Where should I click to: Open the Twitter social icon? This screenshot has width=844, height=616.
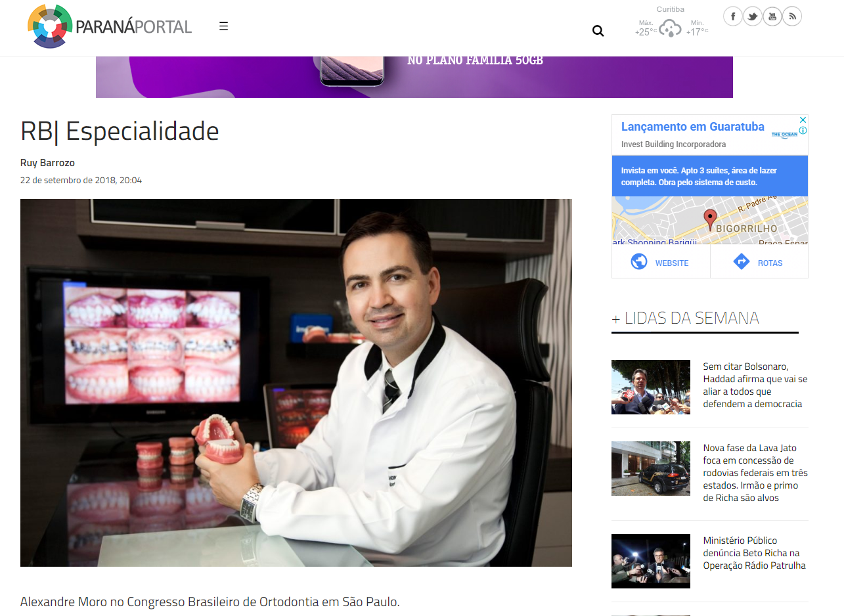click(753, 16)
